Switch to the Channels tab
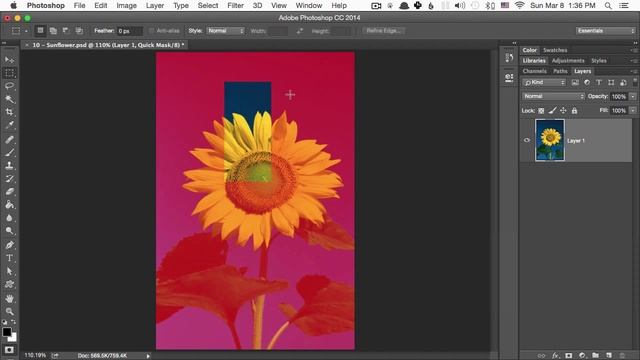The height and width of the screenshot is (360, 640). coord(534,71)
